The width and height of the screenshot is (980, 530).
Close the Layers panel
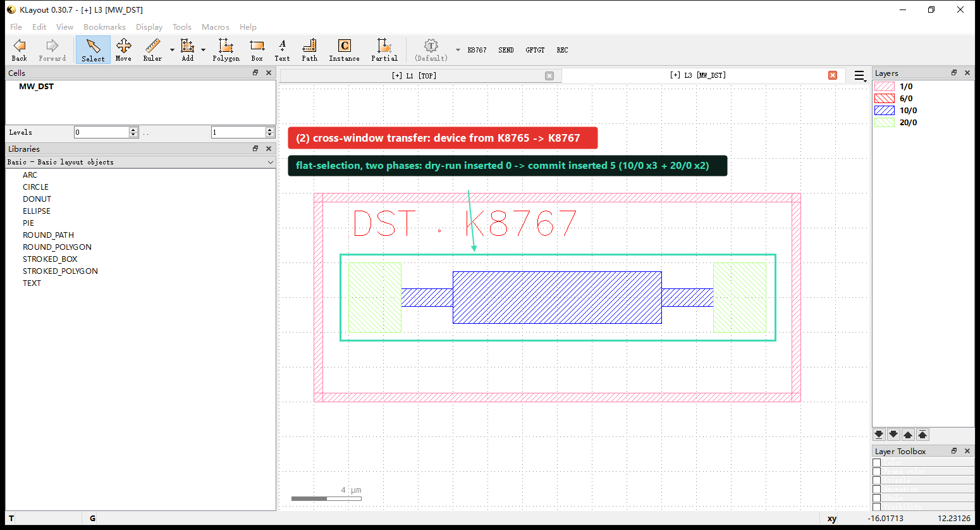point(967,73)
